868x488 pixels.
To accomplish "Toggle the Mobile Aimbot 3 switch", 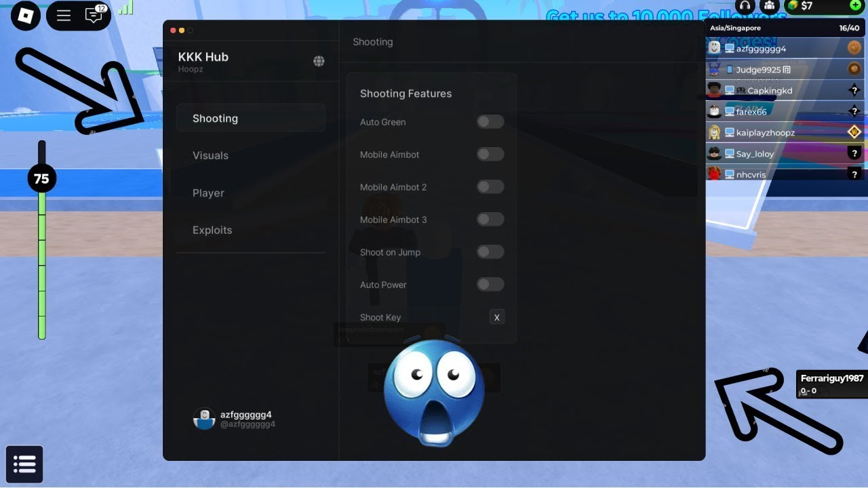I will [x=490, y=220].
